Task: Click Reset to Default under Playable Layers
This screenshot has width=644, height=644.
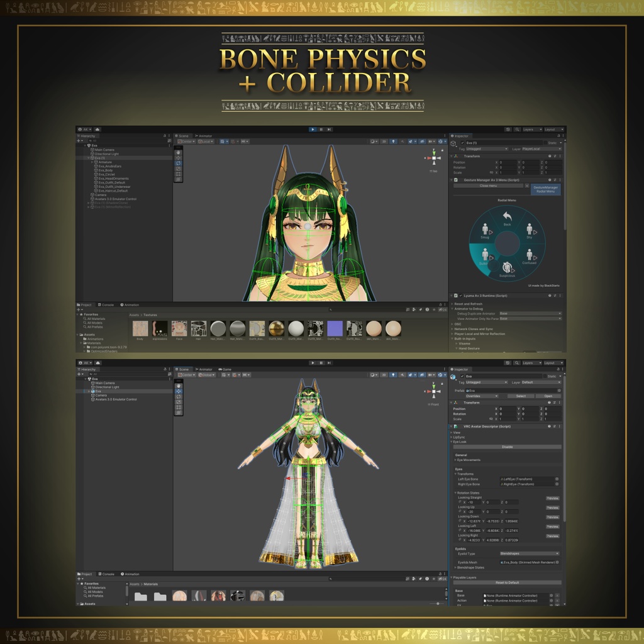Action: [x=508, y=582]
